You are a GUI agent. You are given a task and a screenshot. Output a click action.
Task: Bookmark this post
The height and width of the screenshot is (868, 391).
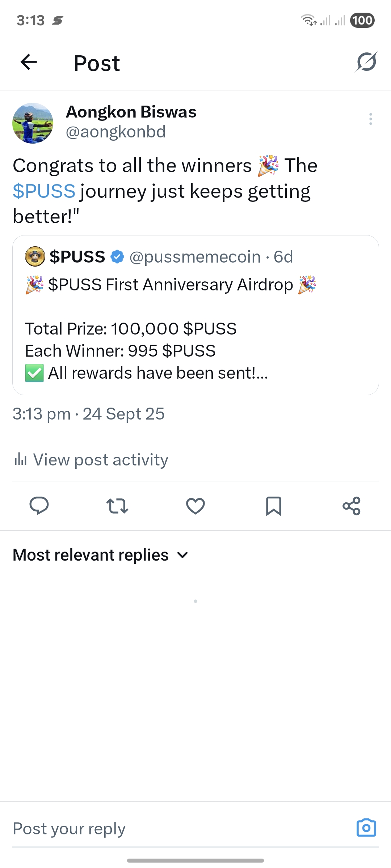274,506
